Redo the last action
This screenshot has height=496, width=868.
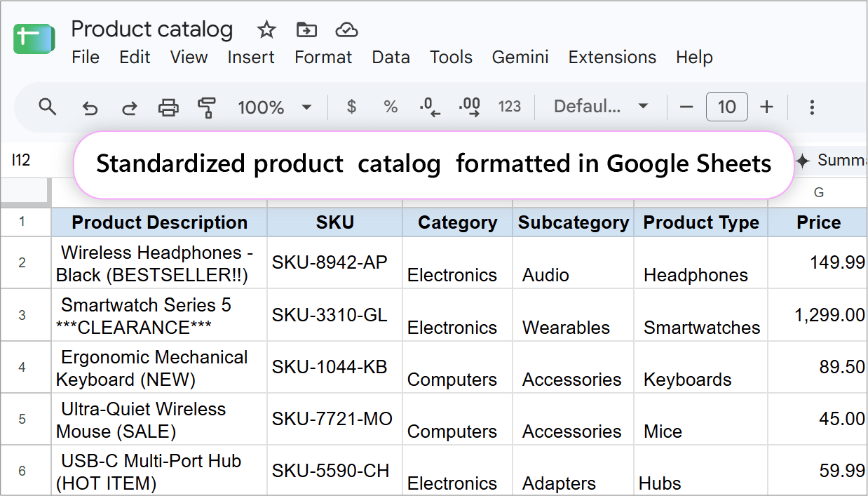(129, 107)
